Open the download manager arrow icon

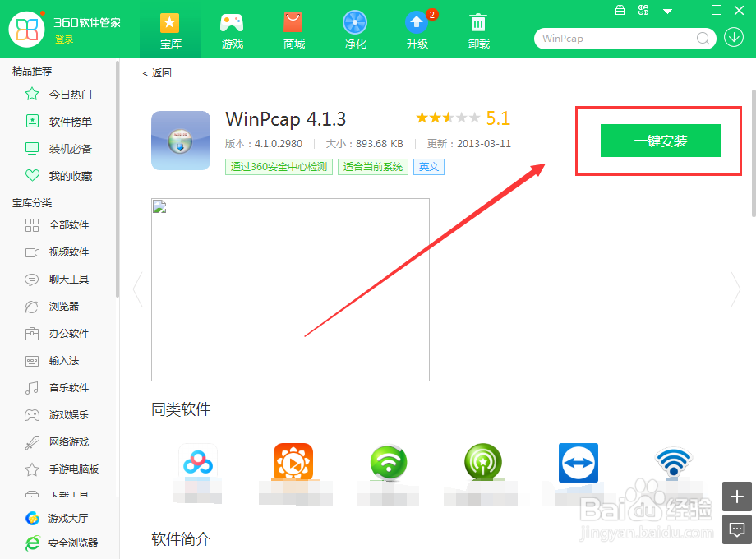(733, 37)
